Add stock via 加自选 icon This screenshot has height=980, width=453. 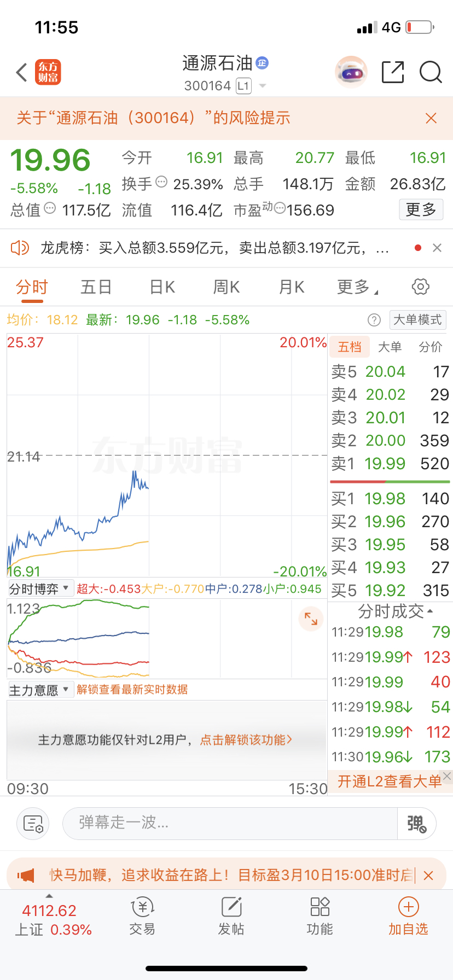(x=408, y=915)
